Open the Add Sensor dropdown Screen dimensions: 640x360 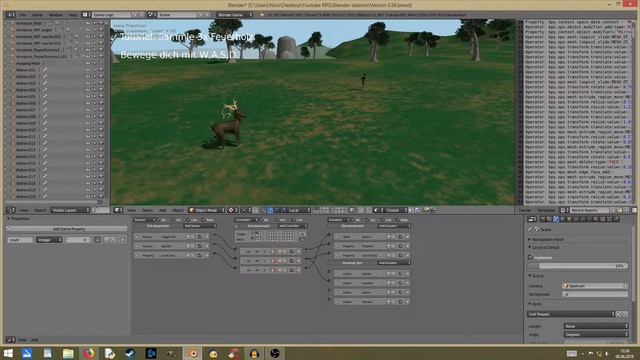(200, 226)
